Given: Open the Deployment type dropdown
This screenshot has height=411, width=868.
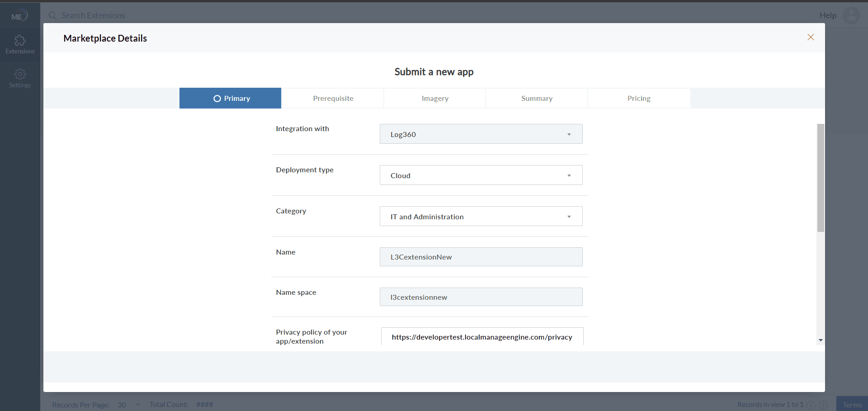Looking at the screenshot, I should 569,175.
